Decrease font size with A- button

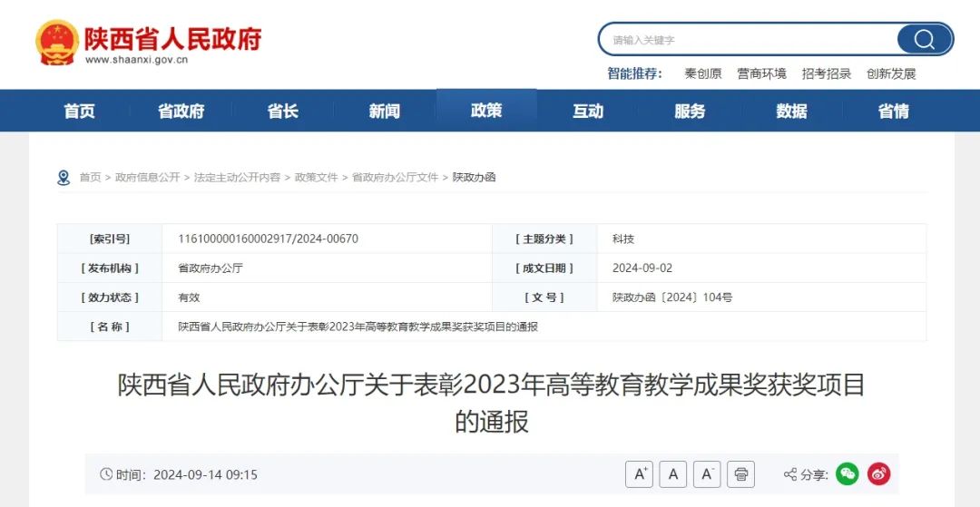[x=707, y=474]
